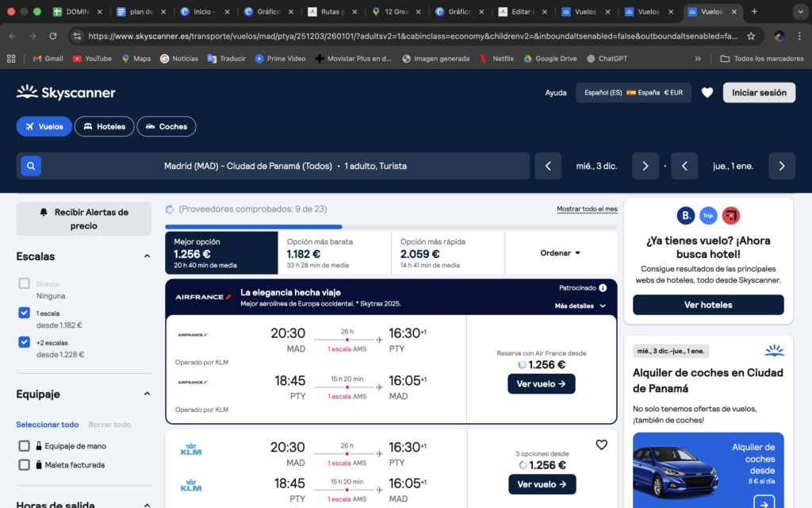Click the Mostrar todo el mes link

click(587, 209)
